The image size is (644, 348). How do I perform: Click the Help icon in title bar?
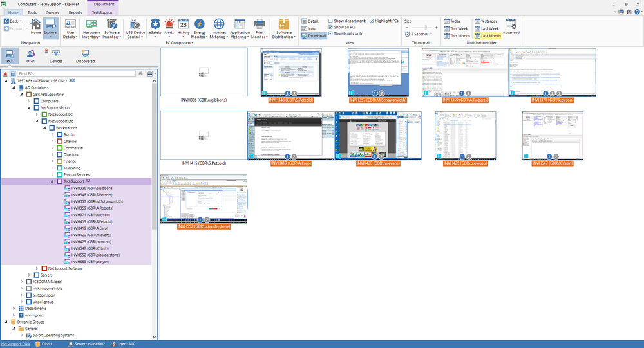pyautogui.click(x=637, y=12)
